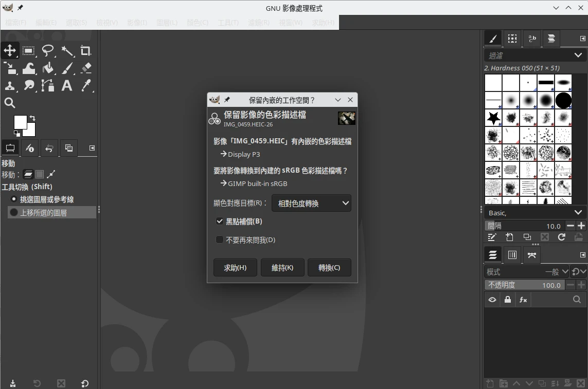Click the 轉換(C) button

click(x=329, y=268)
